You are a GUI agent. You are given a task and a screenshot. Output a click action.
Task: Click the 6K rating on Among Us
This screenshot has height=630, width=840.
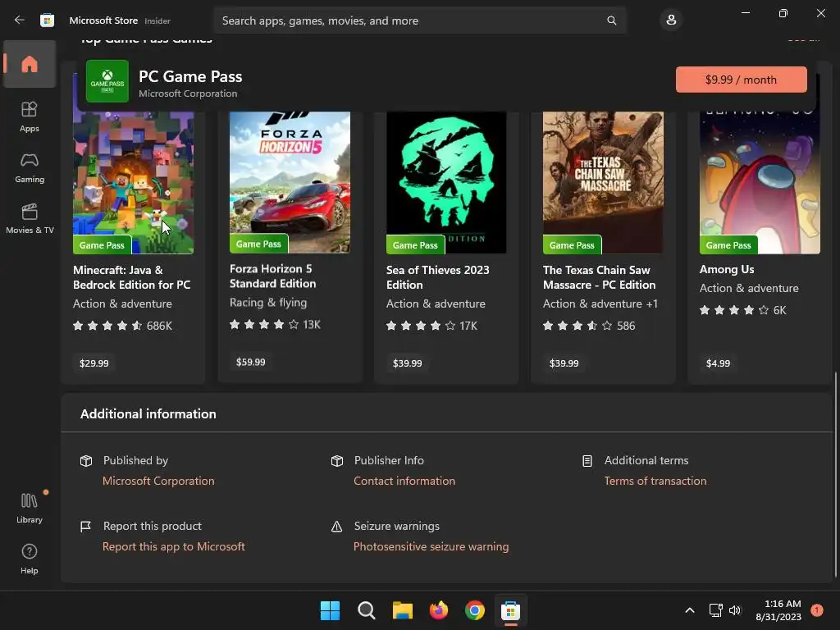point(743,310)
